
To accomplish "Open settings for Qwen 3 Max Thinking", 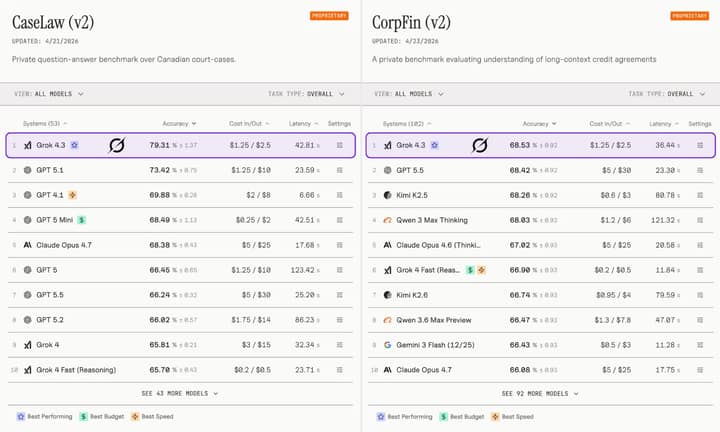I will (700, 220).
